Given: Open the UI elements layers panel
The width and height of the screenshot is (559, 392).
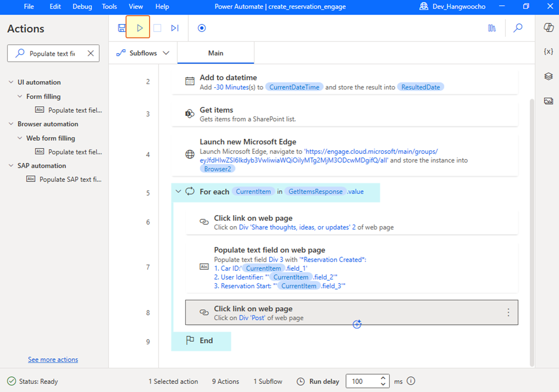Looking at the screenshot, I should pyautogui.click(x=548, y=76).
